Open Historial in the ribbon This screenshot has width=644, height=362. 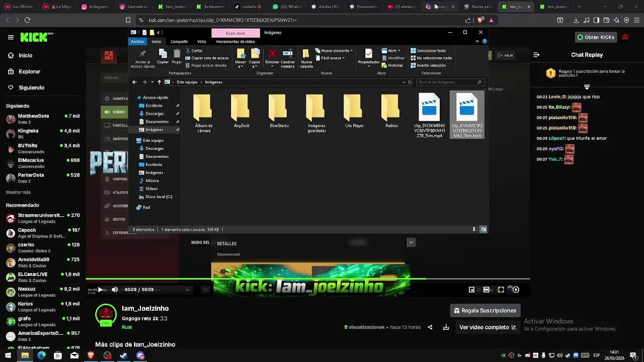[x=392, y=65]
